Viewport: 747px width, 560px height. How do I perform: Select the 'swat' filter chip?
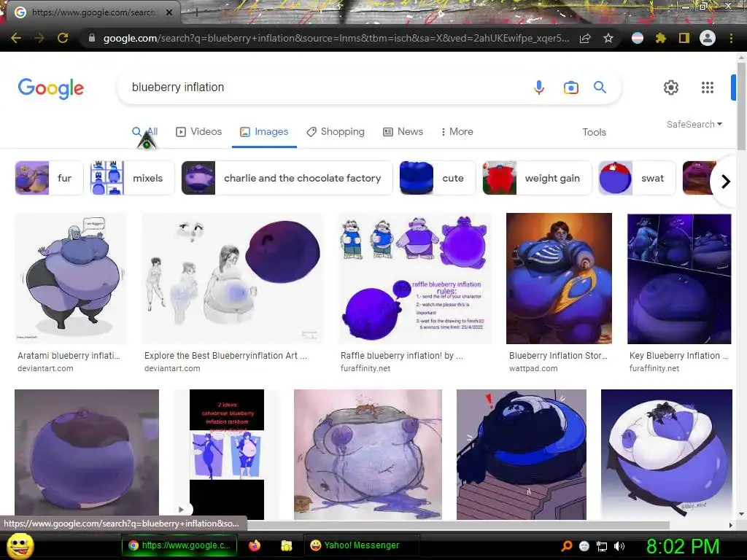click(x=637, y=178)
